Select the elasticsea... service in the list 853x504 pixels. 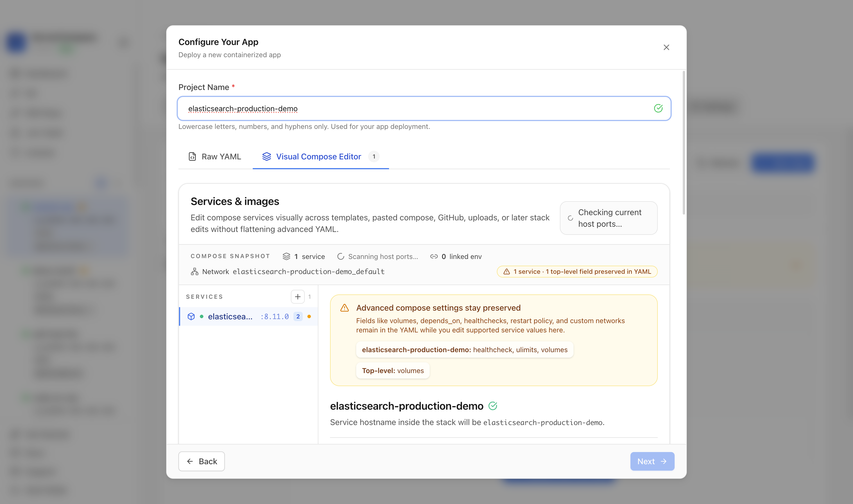(248, 316)
